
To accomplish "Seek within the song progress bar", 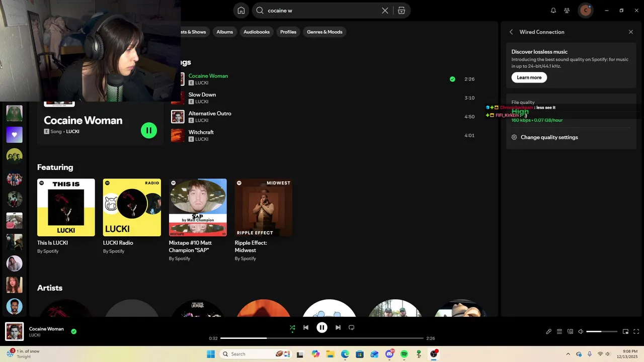I will 322,338.
